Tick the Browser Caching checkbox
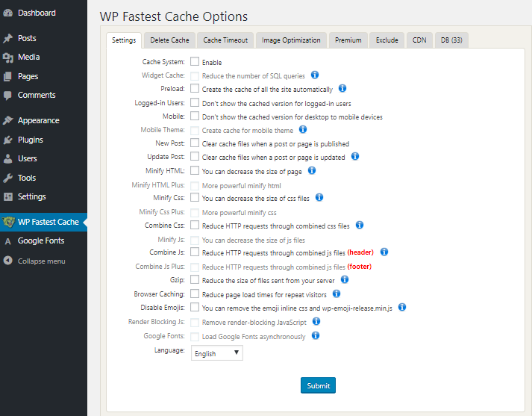532x416 pixels. coord(195,294)
